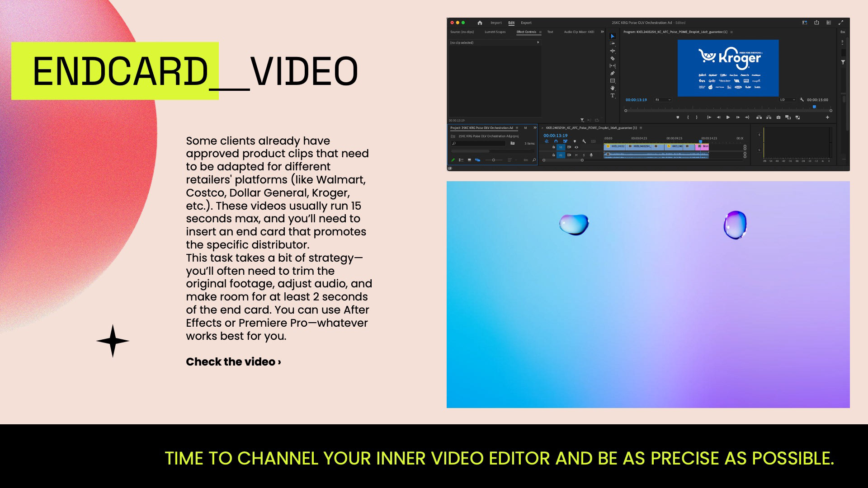Toggle V1 sync lock

[x=569, y=147]
